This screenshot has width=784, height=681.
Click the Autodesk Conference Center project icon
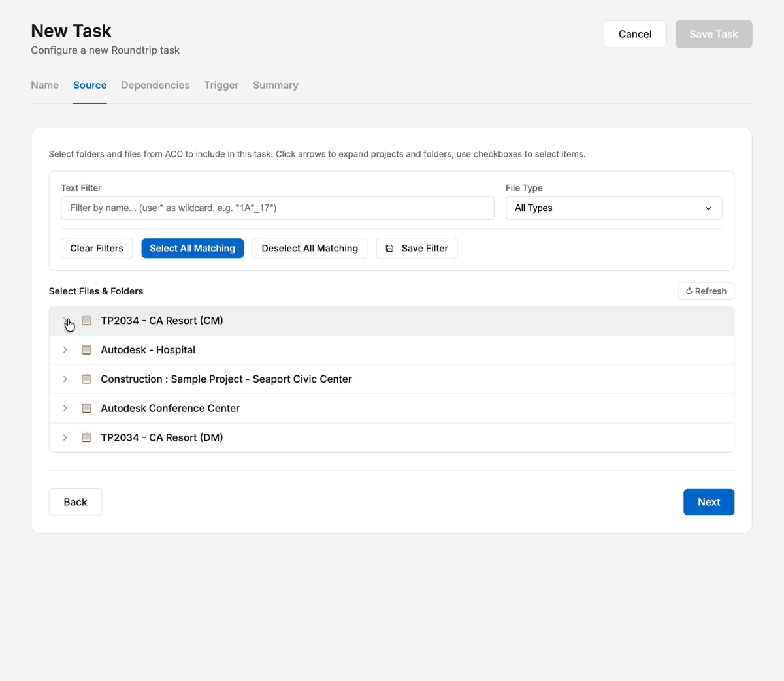(x=86, y=409)
